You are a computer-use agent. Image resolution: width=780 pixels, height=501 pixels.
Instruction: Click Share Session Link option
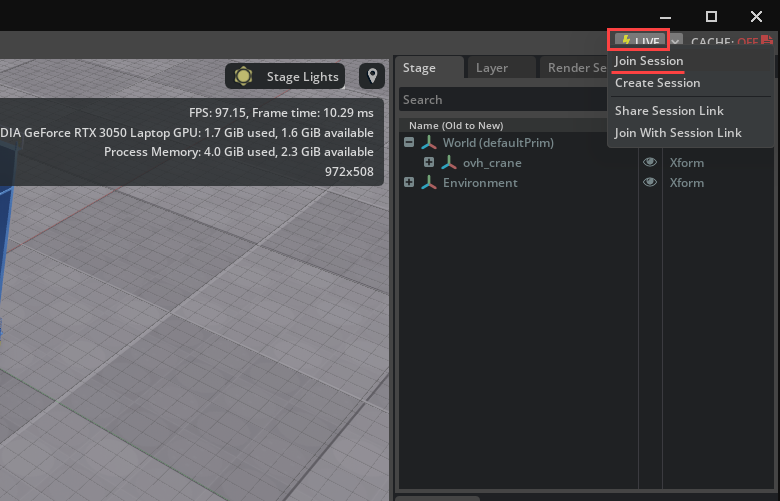coord(669,111)
